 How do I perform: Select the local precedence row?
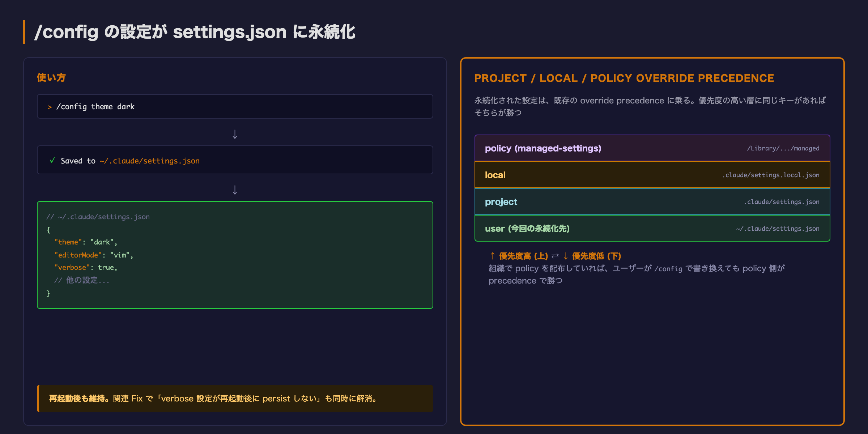652,175
